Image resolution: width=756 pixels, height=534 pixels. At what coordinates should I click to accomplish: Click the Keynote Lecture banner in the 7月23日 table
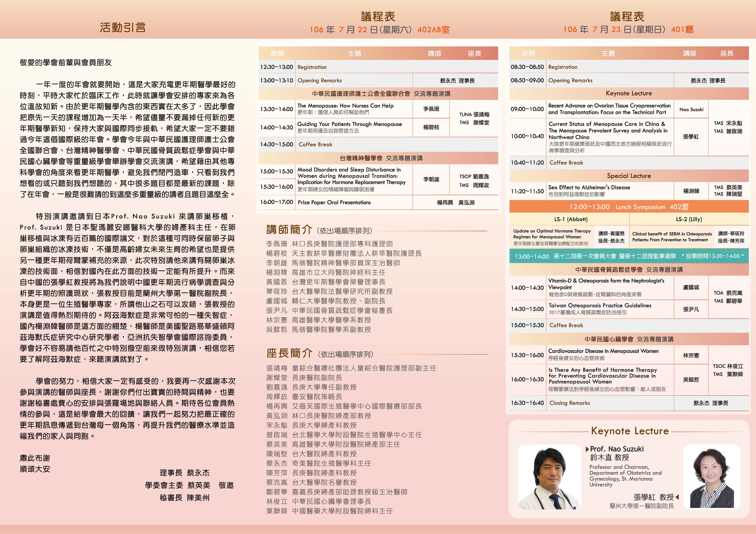629,93
